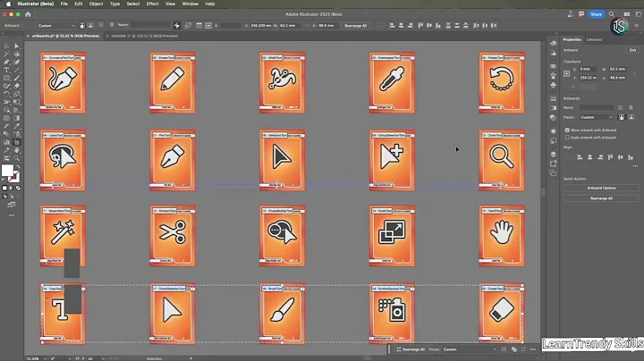Open the Apple menu
This screenshot has height=361, width=644.
tap(8, 4)
